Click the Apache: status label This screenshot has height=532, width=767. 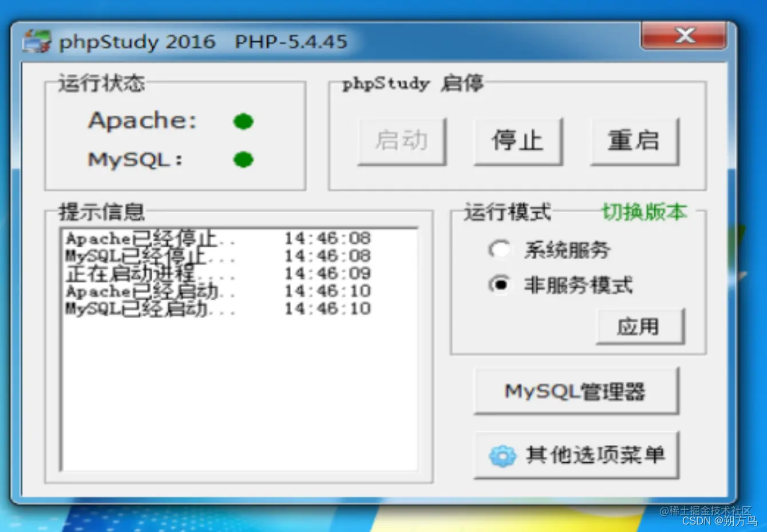[x=142, y=121]
